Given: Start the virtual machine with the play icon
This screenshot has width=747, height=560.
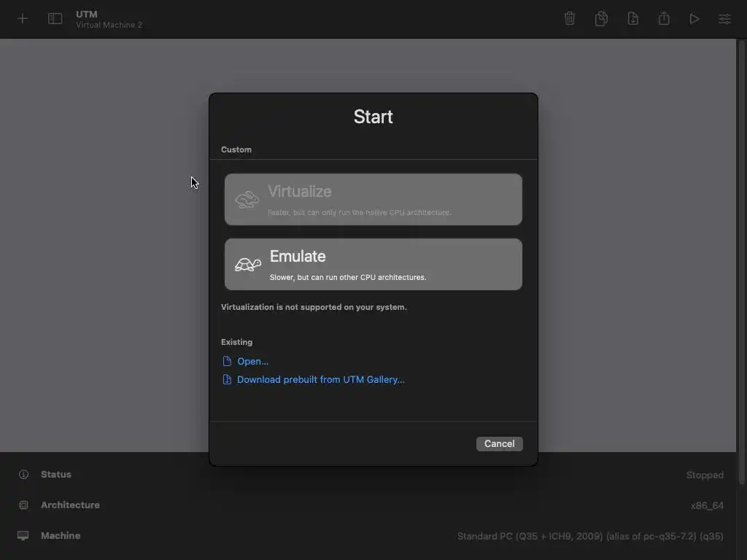Looking at the screenshot, I should coord(694,18).
